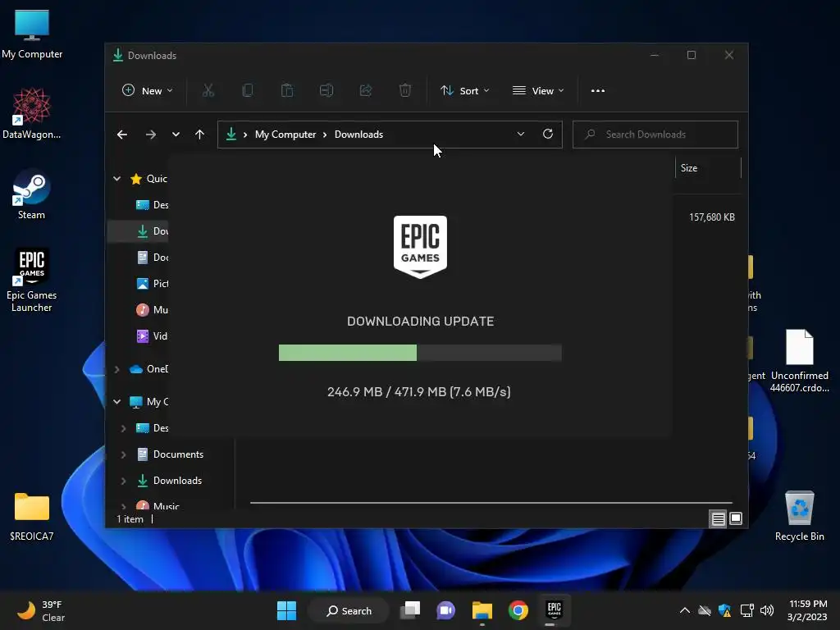This screenshot has height=630, width=840.
Task: Select Videos under Quick access
Action: pos(152,336)
